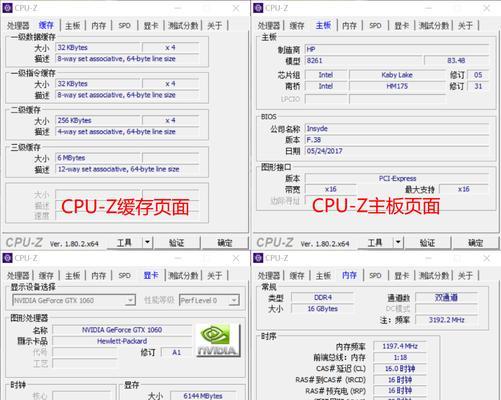Click the DDR4 memory type field
Screen dimensions: 501x400
tap(323, 297)
